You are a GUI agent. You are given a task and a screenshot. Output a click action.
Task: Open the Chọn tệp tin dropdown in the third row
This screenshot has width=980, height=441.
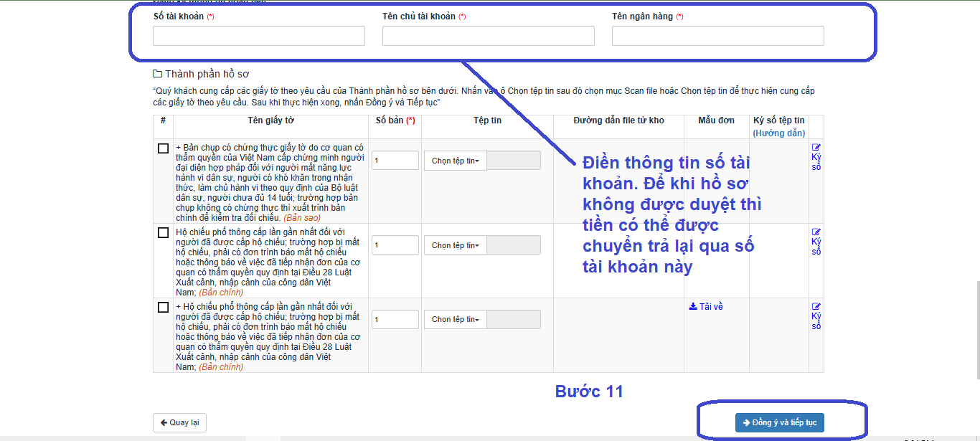tap(456, 319)
